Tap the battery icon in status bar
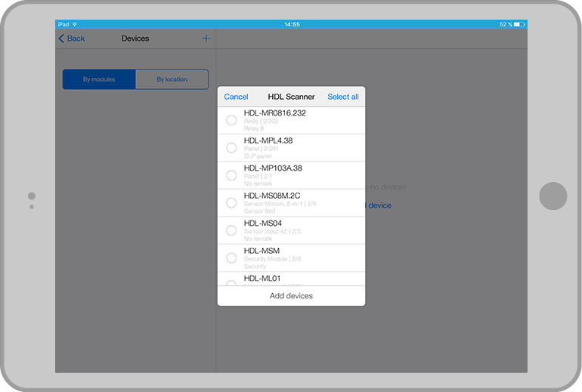Image resolution: width=582 pixels, height=392 pixels. click(520, 24)
